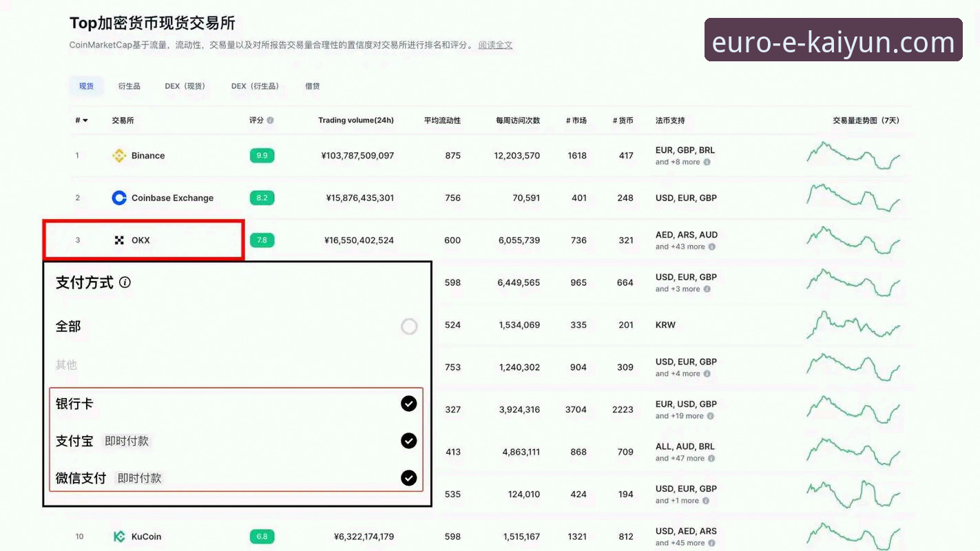Click the KRW fiat support cell
Image resolution: width=980 pixels, height=551 pixels.
coord(665,325)
